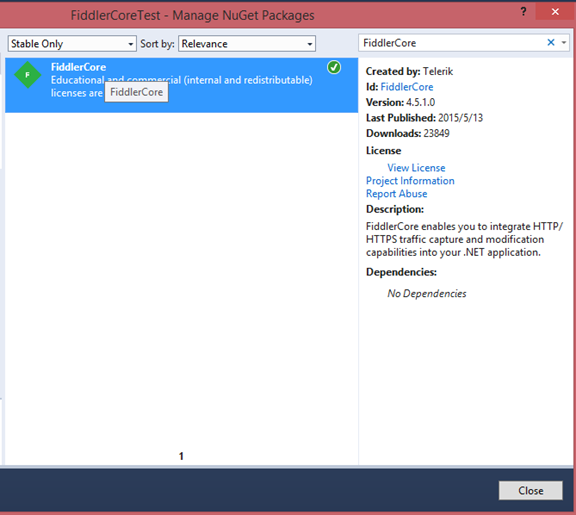Click the Close button
Viewport: 576px width, 515px height.
pyautogui.click(x=530, y=490)
